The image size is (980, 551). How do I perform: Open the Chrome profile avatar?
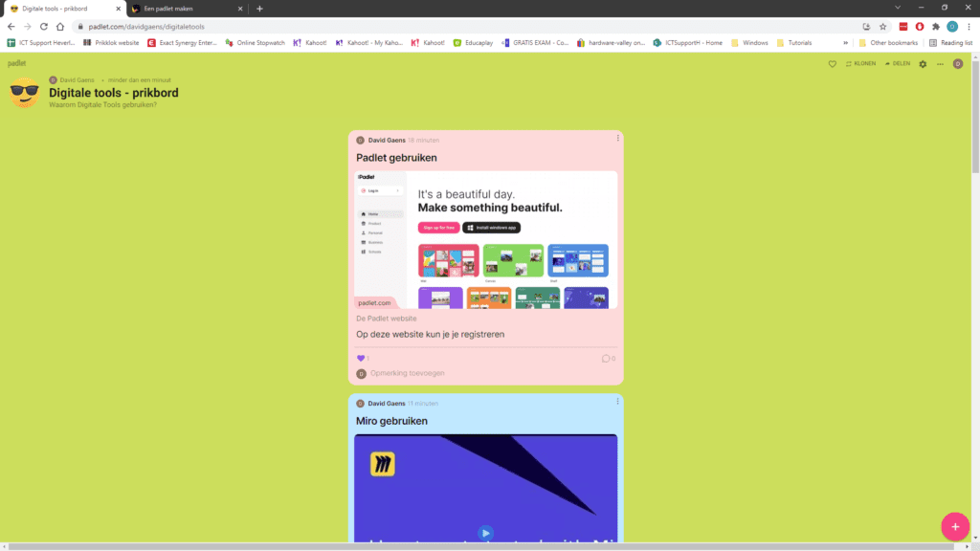[952, 26]
